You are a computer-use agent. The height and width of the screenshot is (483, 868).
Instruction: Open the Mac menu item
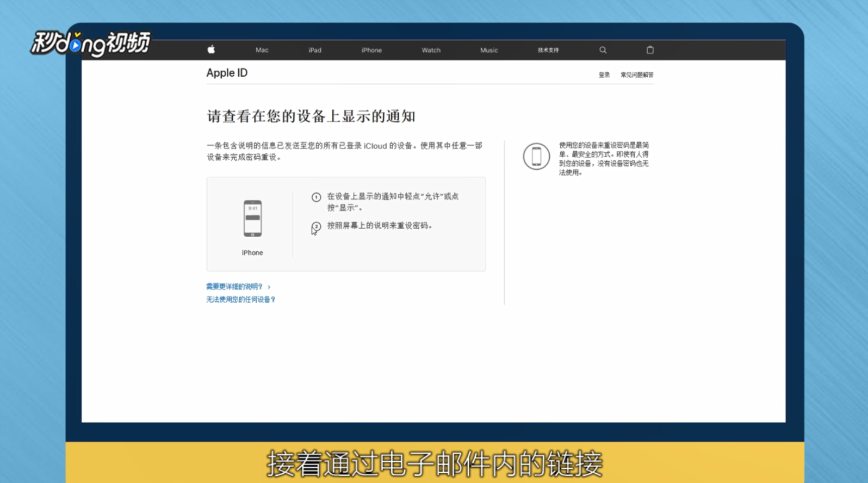[262, 50]
